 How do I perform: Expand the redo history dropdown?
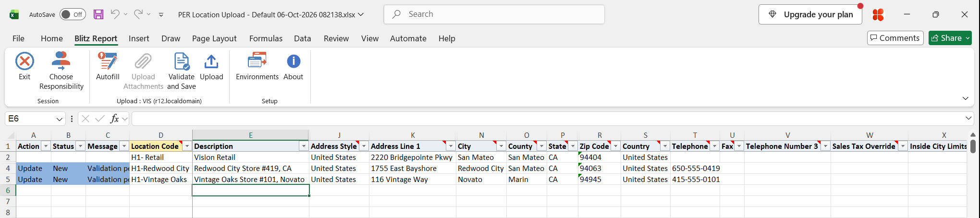(149, 14)
